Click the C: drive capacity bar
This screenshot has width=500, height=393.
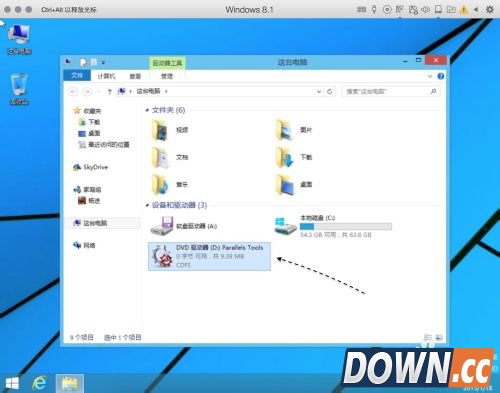click(346, 227)
